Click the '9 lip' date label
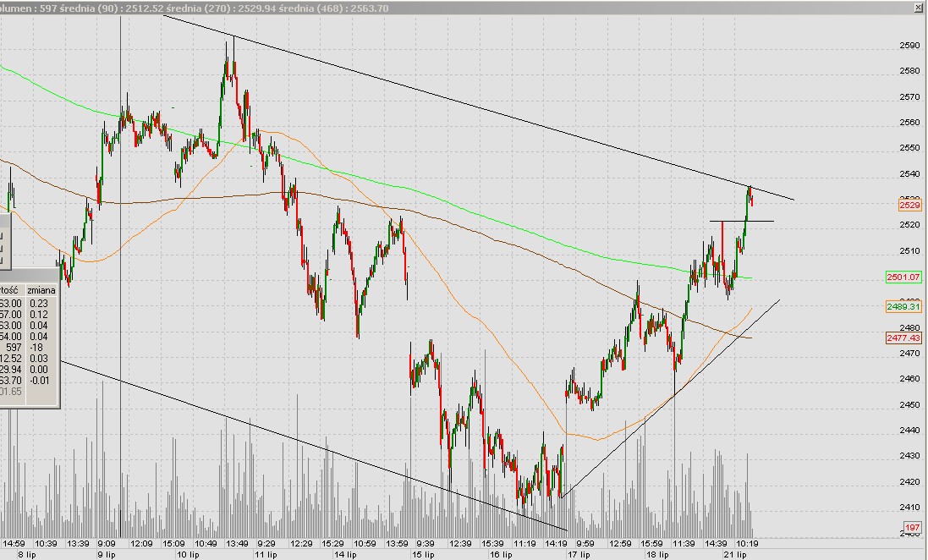928x560 pixels. [107, 555]
